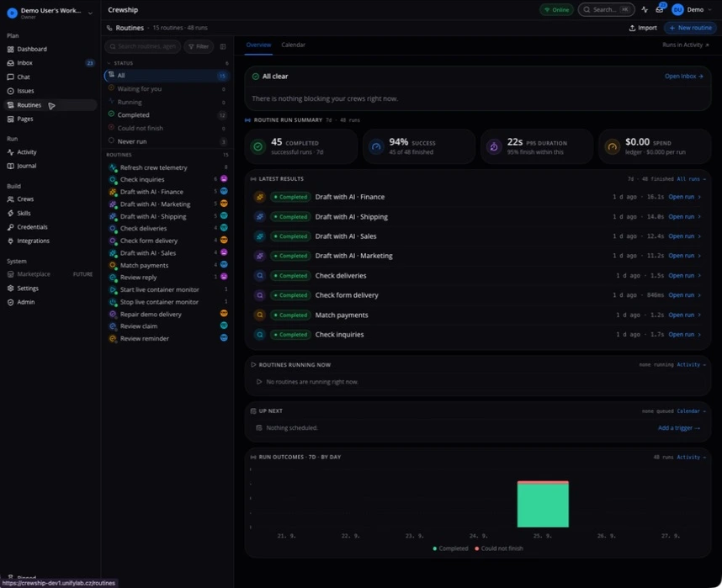Select the Review claim routine
Image resolution: width=722 pixels, height=588 pixels.
click(167, 326)
